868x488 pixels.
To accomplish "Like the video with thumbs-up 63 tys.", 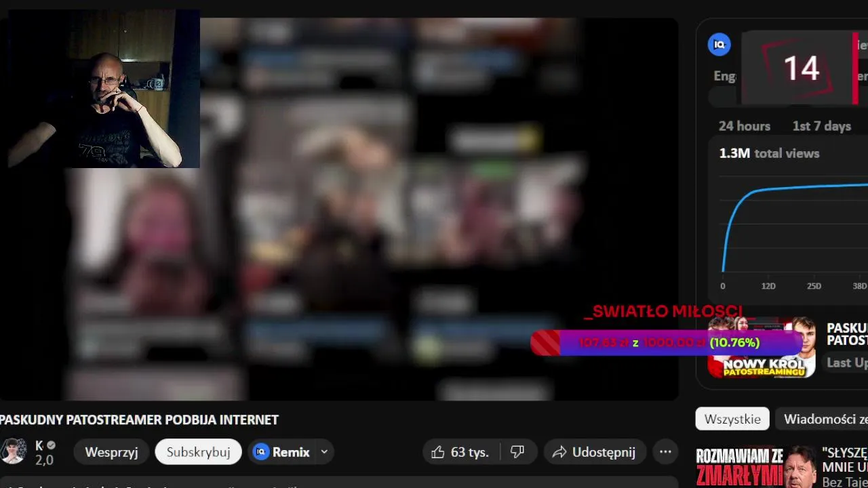I will click(x=460, y=452).
